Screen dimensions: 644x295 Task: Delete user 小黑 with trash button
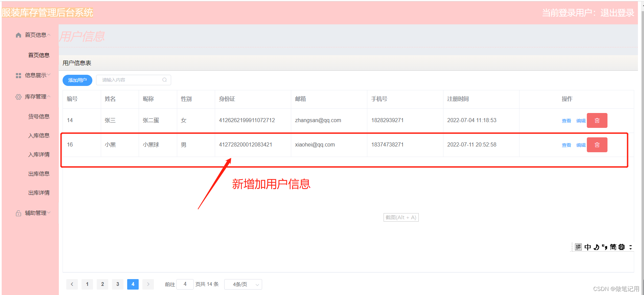coord(597,145)
